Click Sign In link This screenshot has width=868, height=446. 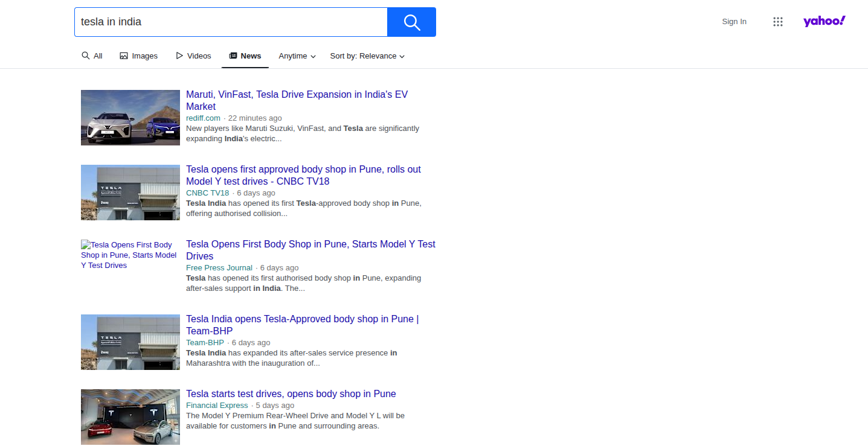point(734,22)
